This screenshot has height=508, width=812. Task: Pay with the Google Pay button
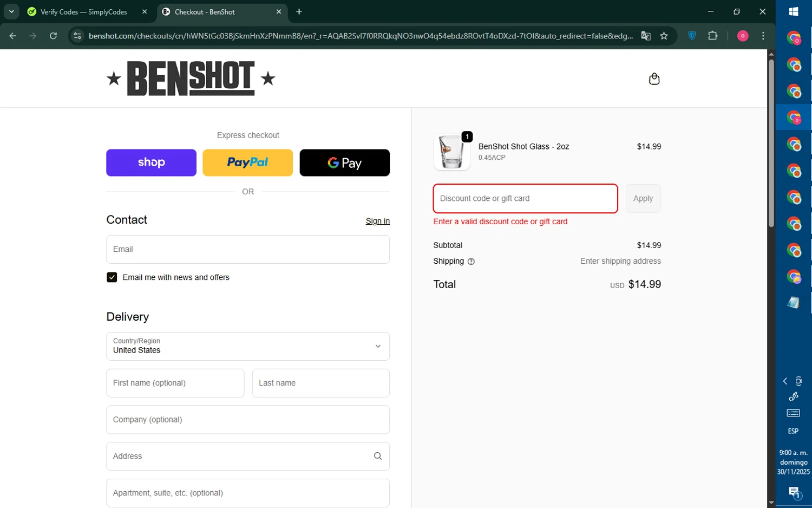click(344, 162)
